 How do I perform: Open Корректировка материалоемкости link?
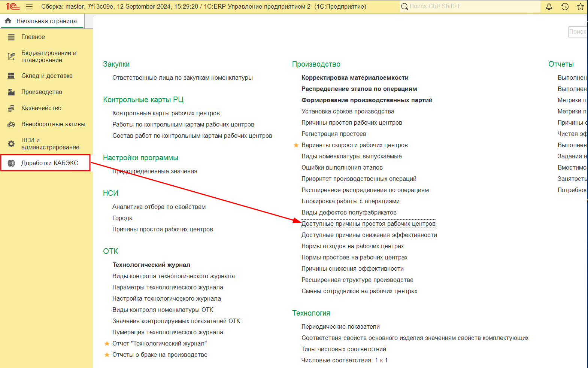coord(355,78)
